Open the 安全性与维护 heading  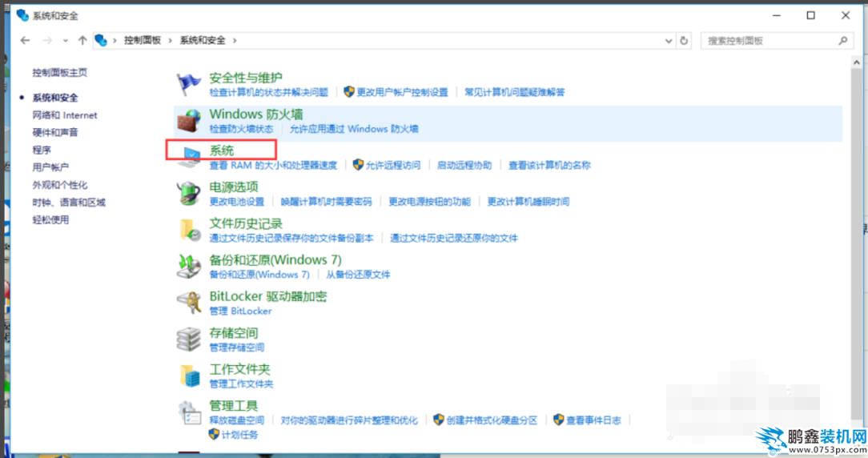point(246,78)
